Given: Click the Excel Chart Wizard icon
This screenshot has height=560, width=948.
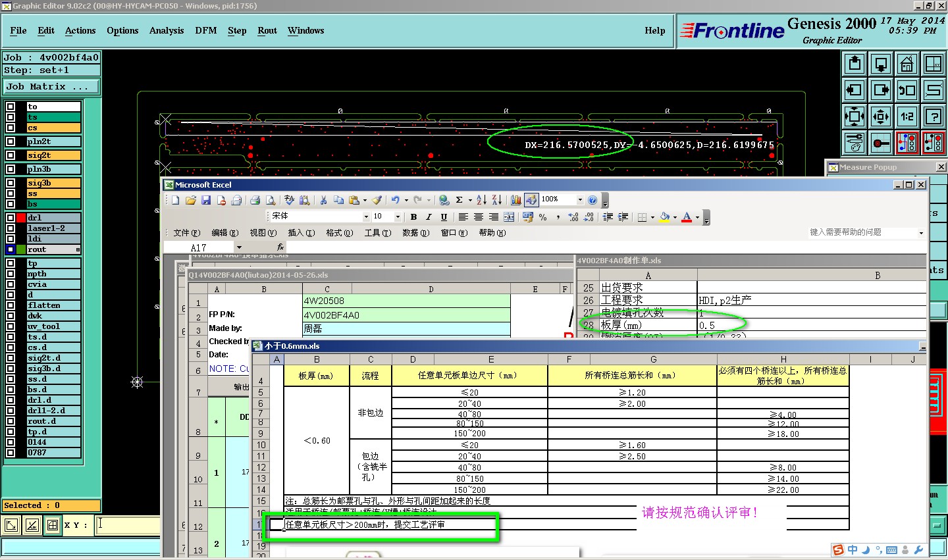Looking at the screenshot, I should click(515, 200).
